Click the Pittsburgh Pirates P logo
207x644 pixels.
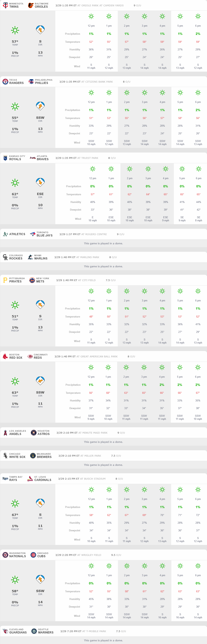click(x=5, y=280)
